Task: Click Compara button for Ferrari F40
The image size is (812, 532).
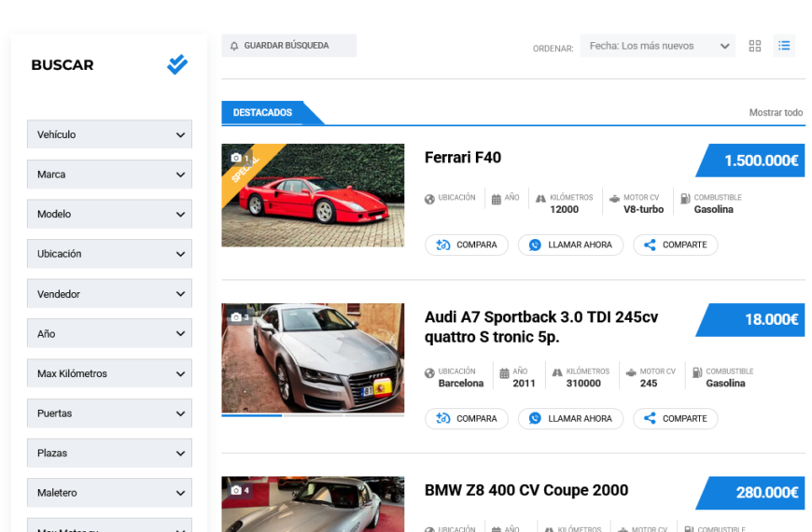Action: tap(467, 245)
